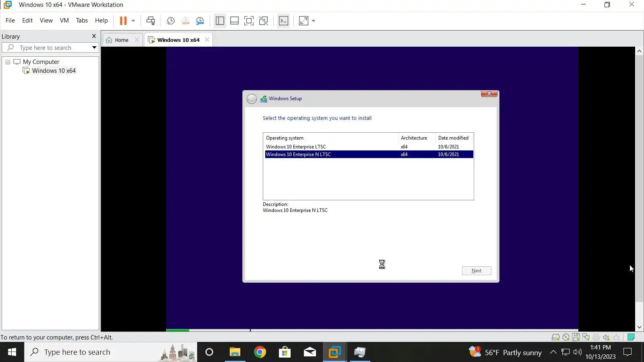Open the View menu
Screen dimensions: 644x362
pyautogui.click(x=46, y=21)
